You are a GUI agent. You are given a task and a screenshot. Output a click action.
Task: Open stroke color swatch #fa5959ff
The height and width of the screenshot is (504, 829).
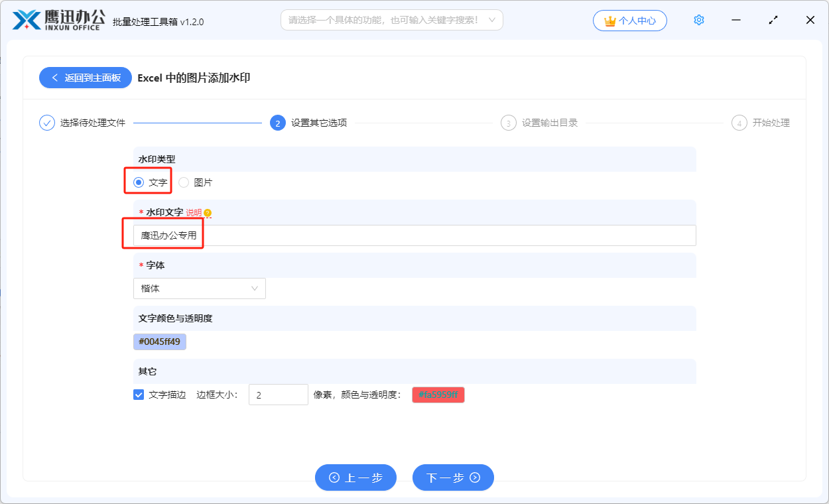click(438, 395)
